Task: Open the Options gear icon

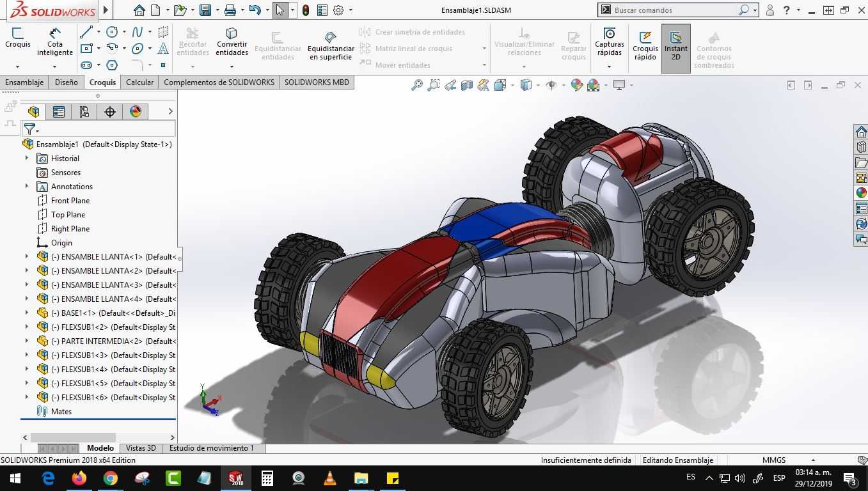Action: pos(338,10)
